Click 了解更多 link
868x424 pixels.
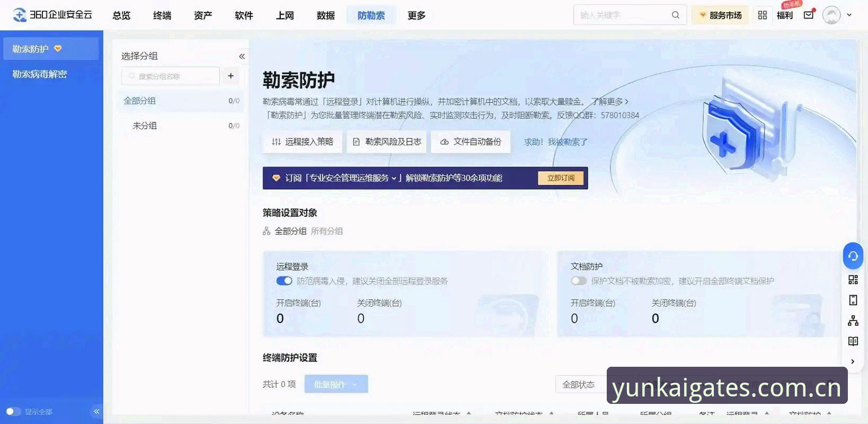[610, 101]
